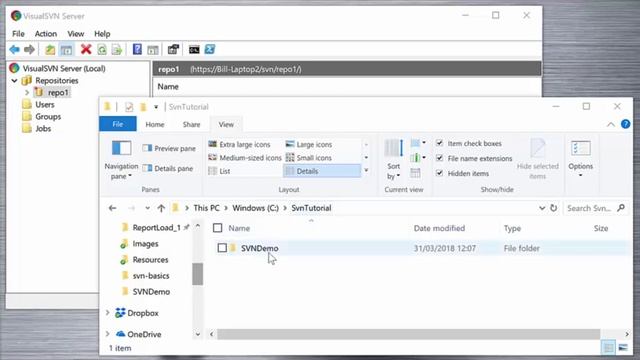
Task: Choose Extra large icons layout
Action: pos(240,144)
